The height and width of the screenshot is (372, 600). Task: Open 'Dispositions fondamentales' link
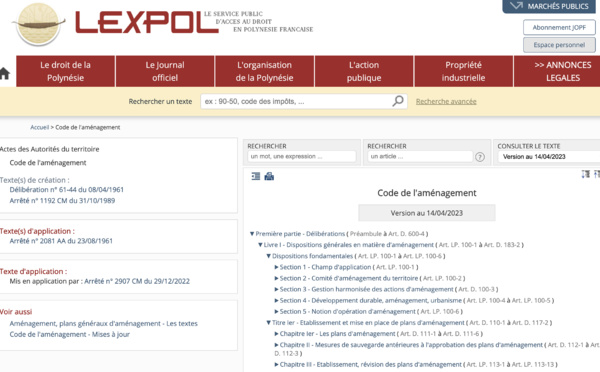click(312, 256)
